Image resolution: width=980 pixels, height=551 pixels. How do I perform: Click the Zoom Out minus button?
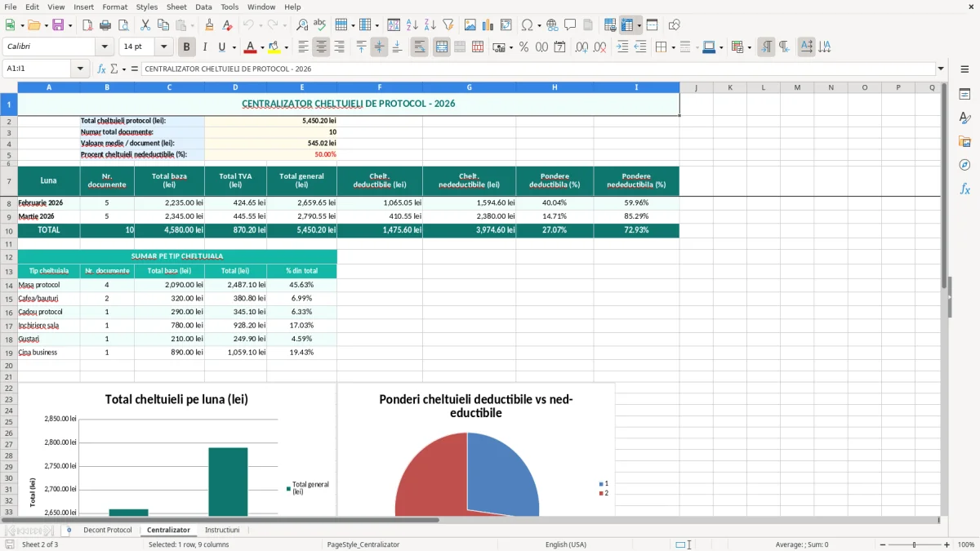884,544
